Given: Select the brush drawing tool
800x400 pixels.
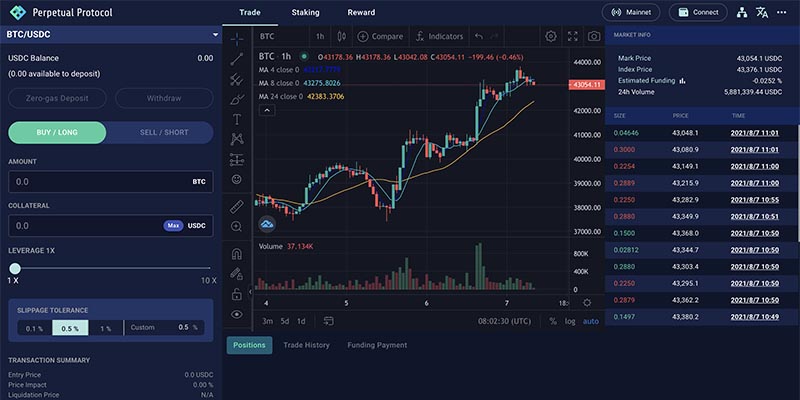Looking at the screenshot, I should (237, 99).
